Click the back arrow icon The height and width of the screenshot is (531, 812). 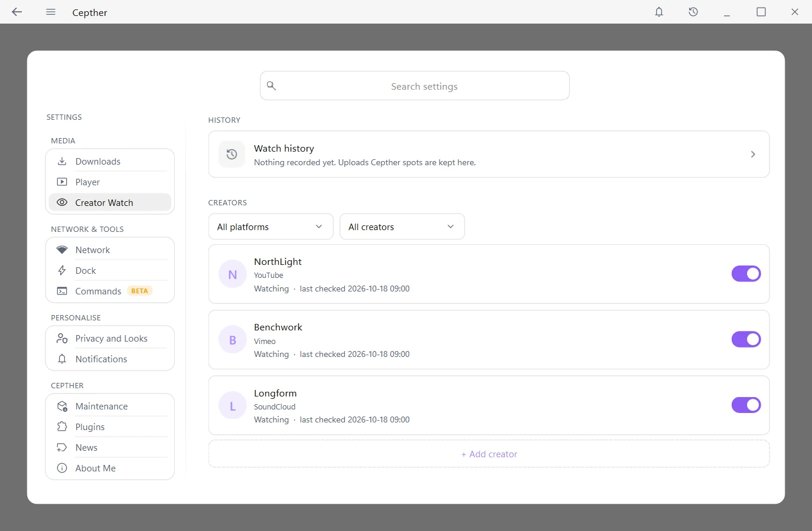17,12
